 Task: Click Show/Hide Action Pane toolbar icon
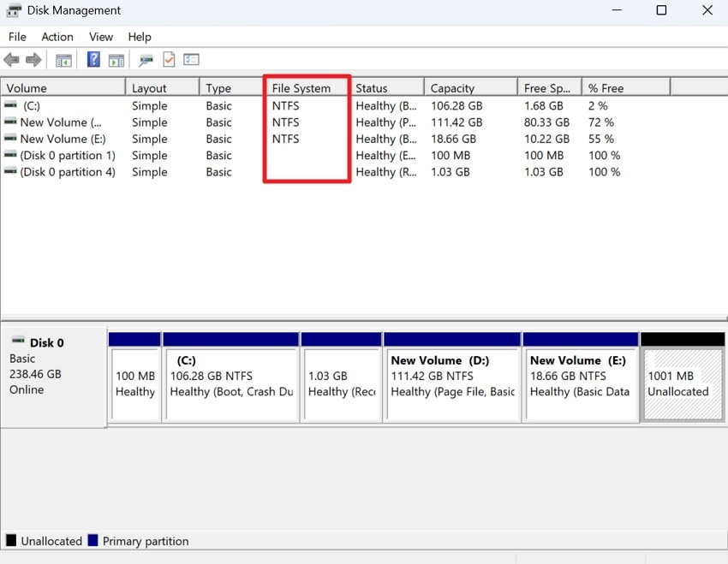[116, 60]
